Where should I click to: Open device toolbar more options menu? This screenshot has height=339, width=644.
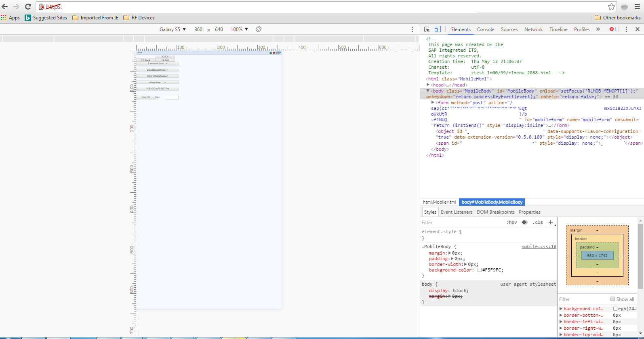click(x=412, y=29)
